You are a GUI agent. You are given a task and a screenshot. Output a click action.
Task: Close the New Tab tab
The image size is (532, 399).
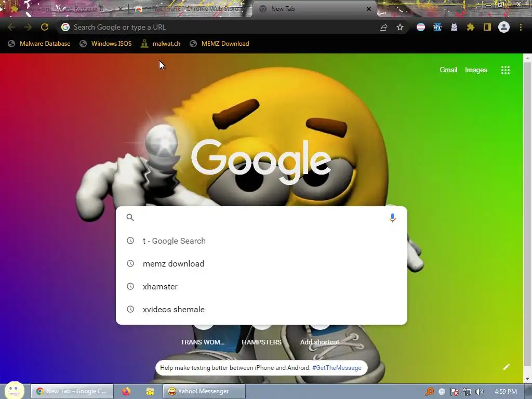[x=369, y=9]
